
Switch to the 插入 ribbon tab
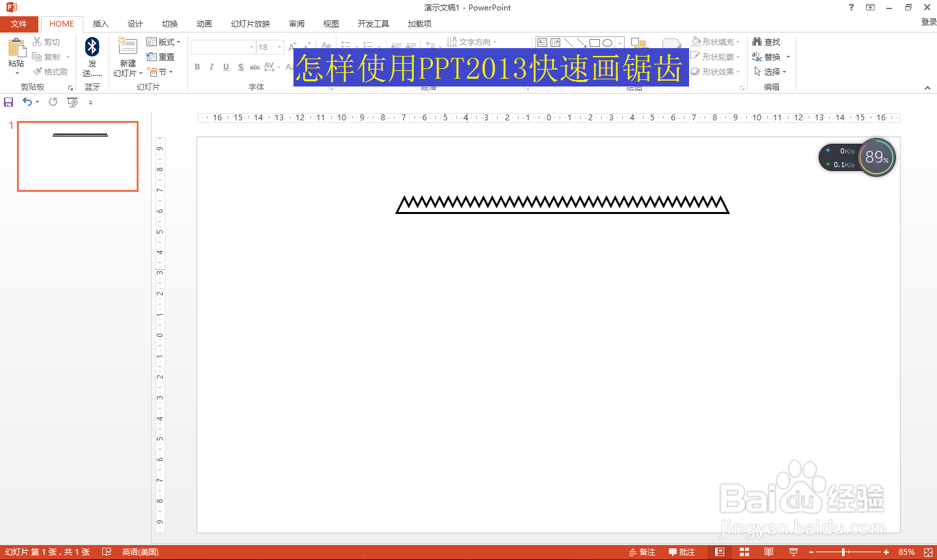[x=100, y=23]
